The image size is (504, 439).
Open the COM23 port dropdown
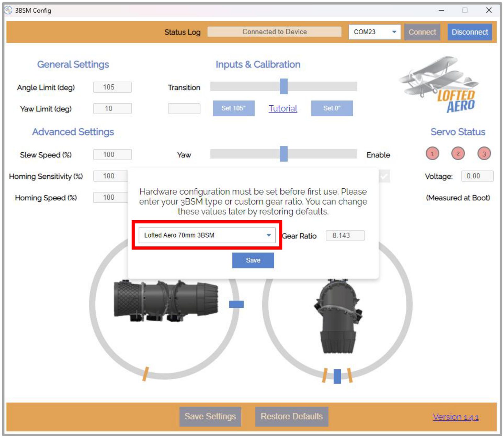374,32
